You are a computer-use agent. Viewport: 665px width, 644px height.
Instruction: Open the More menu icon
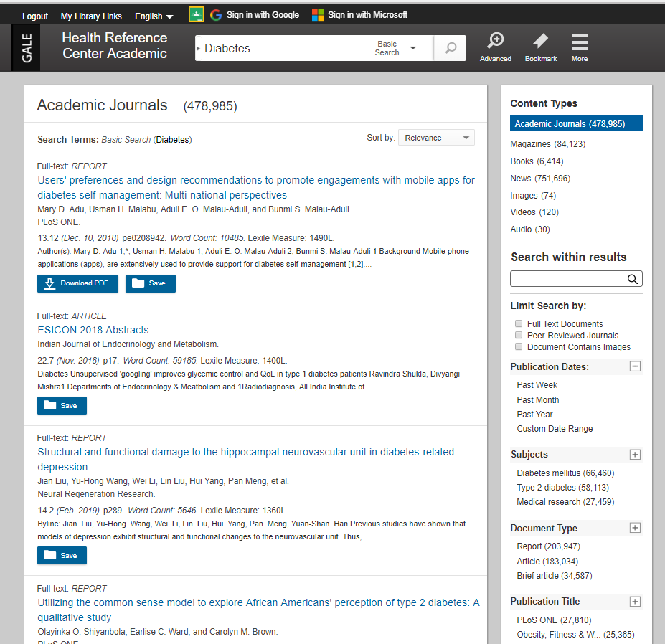[x=579, y=47]
